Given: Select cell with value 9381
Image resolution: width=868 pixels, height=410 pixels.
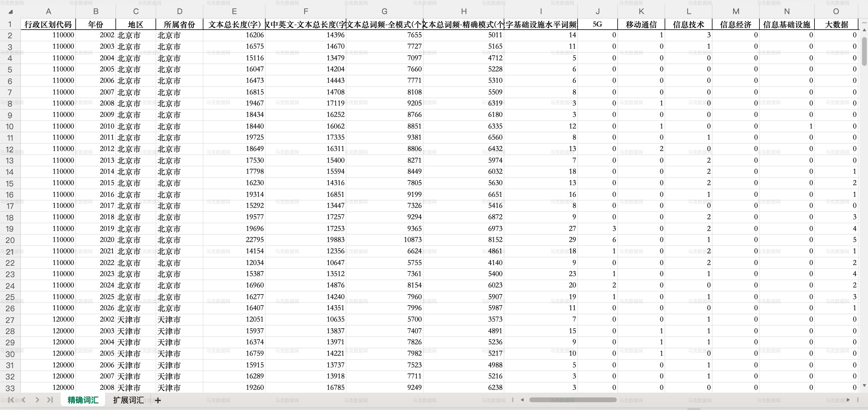Looking at the screenshot, I should tap(384, 137).
